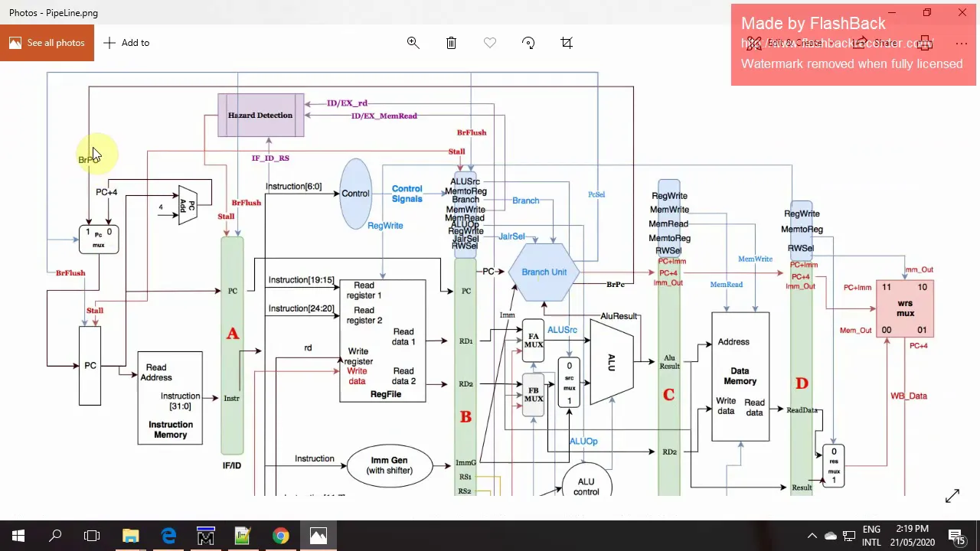Select the Photos app taskbar icon
980x551 pixels.
(318, 536)
